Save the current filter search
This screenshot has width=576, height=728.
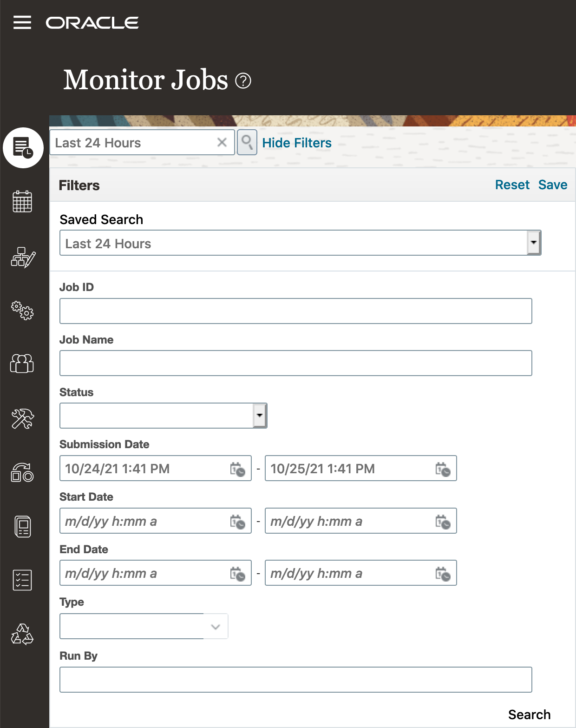coord(553,185)
